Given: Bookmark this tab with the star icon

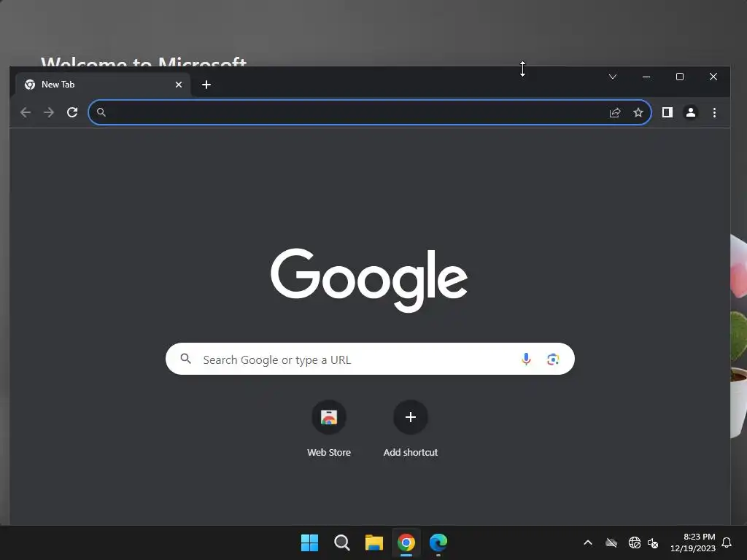Looking at the screenshot, I should [x=638, y=112].
